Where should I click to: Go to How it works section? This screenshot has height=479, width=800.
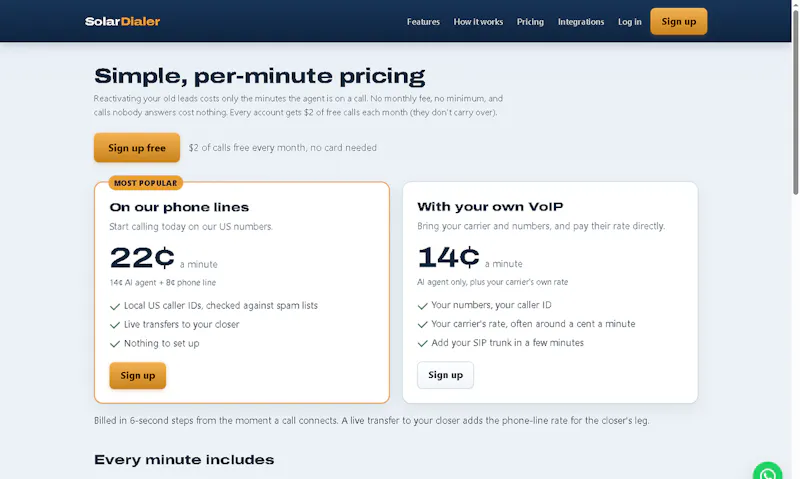click(478, 22)
